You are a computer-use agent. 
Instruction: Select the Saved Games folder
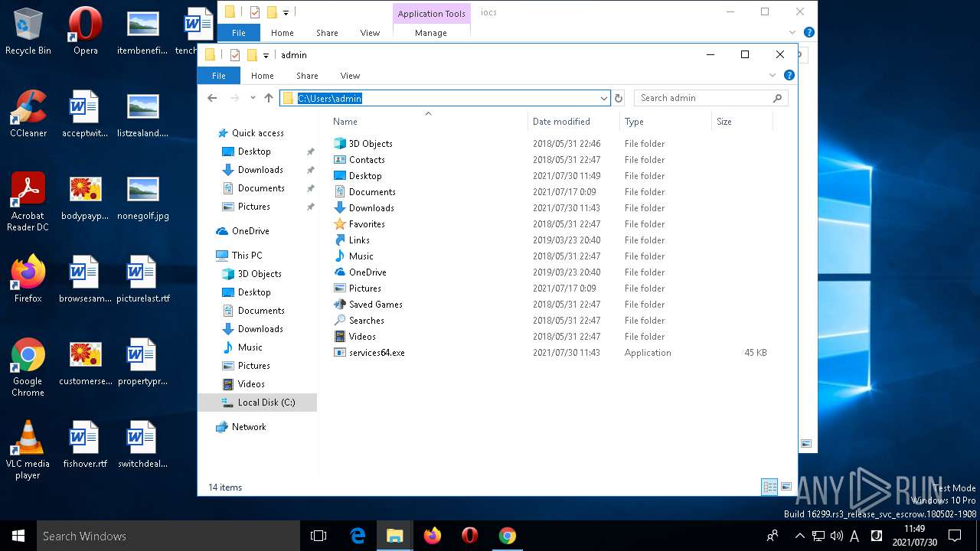(x=367, y=305)
